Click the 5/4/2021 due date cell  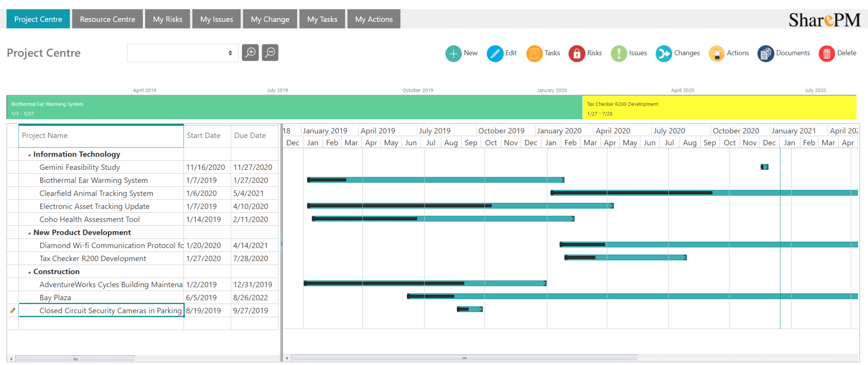(x=254, y=193)
